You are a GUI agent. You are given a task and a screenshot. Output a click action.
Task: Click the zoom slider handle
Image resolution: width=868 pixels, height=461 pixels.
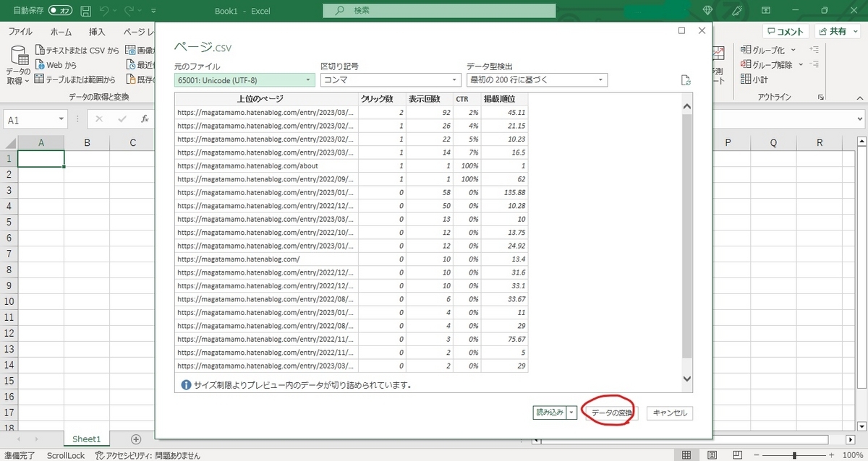[x=794, y=455]
